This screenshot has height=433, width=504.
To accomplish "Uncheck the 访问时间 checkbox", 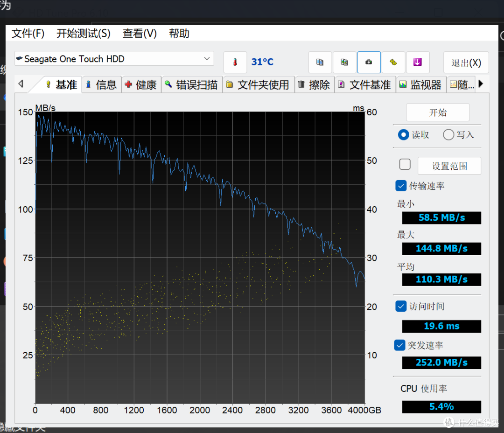I will (x=401, y=306).
